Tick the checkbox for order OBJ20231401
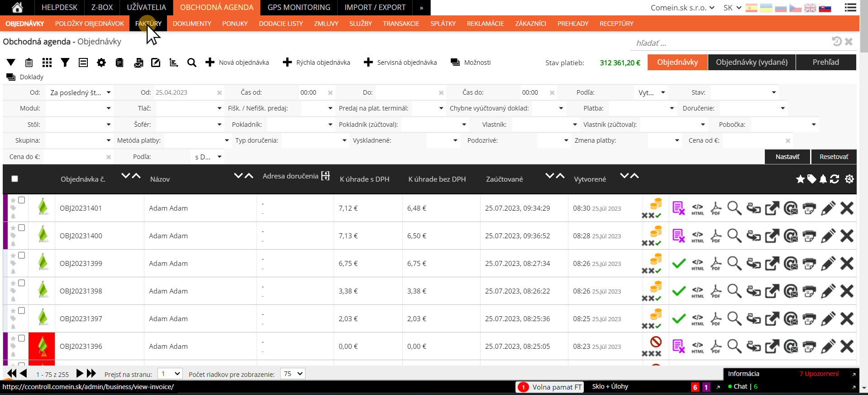 (x=21, y=200)
